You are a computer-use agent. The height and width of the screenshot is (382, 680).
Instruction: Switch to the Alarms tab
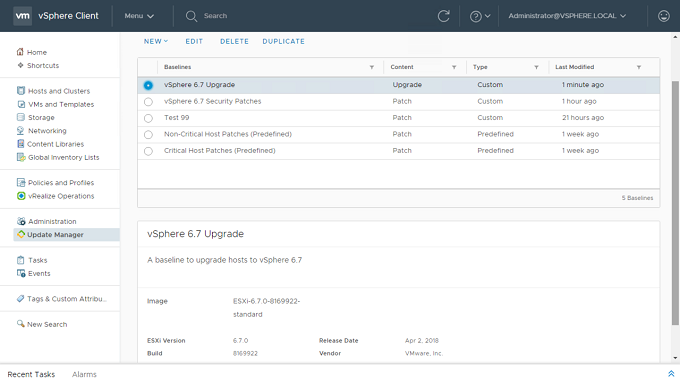[84, 374]
